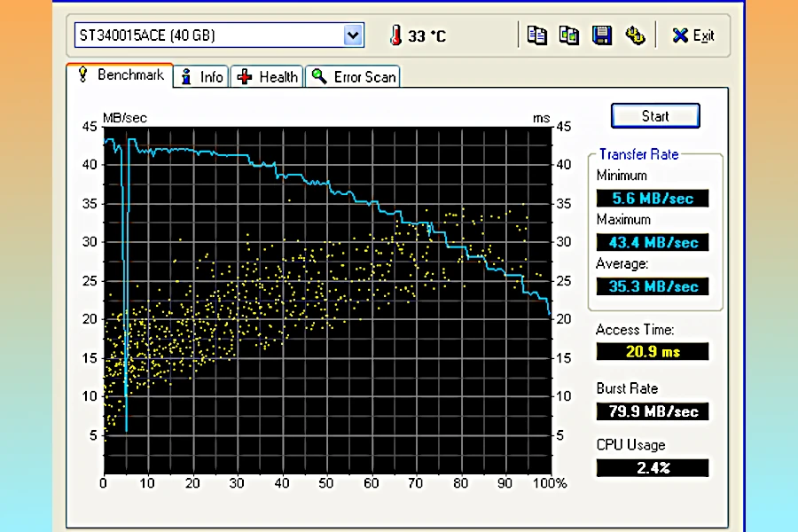Open the Info tab
This screenshot has width=798, height=532.
[x=202, y=77]
